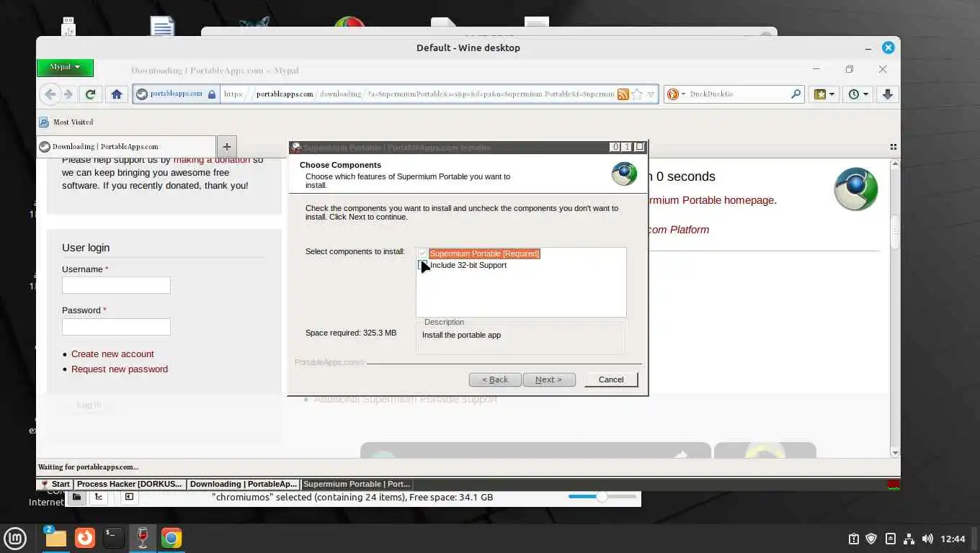Click the shield security tray icon
Screen dimensions: 980x553
(x=871, y=539)
